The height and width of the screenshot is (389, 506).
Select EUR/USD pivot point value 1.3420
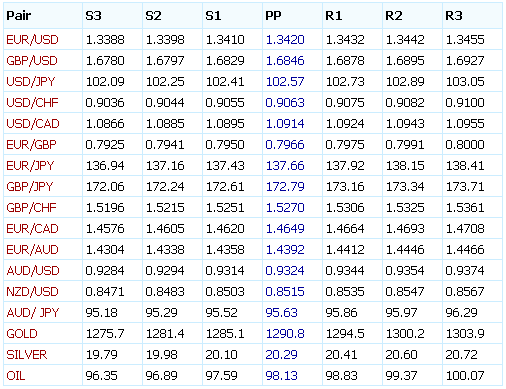pos(285,40)
